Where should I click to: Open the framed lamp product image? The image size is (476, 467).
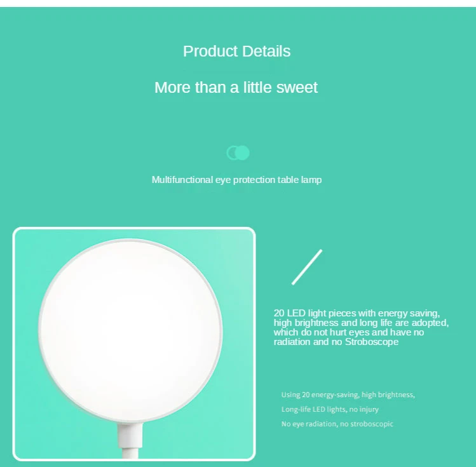(x=134, y=344)
